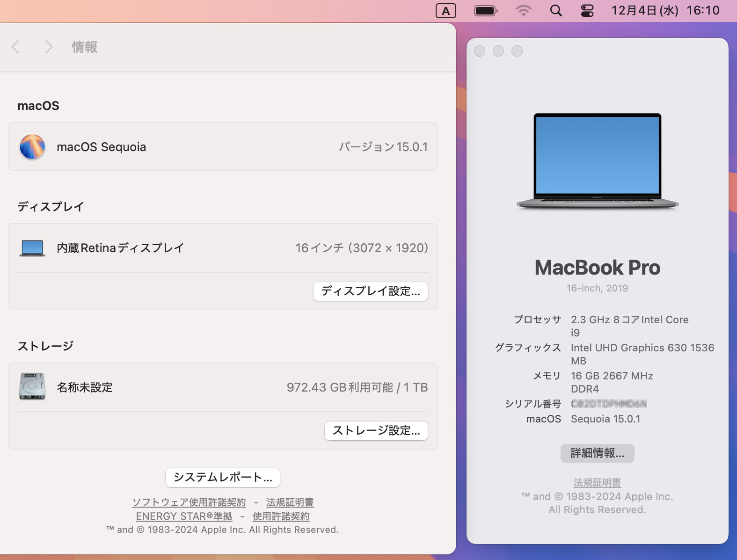Viewport: 737px width, 560px height.
Task: Click 詳細情報... button in the About window
Action: [x=598, y=453]
